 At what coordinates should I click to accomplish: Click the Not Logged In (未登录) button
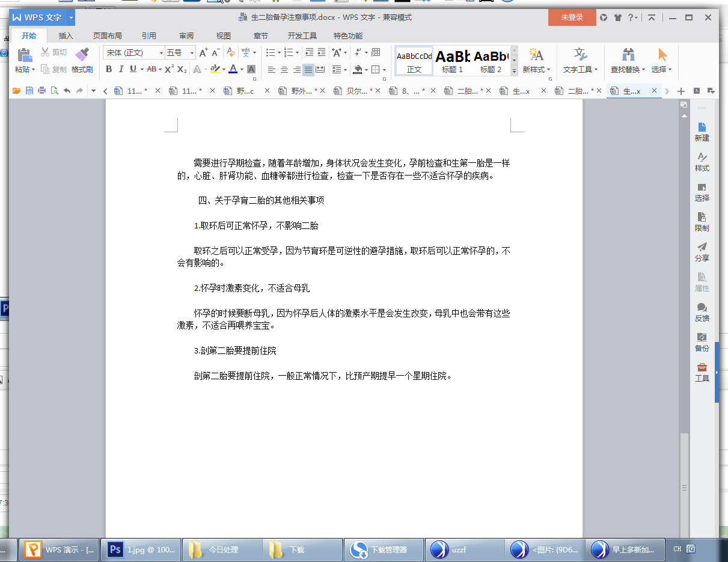pyautogui.click(x=572, y=17)
